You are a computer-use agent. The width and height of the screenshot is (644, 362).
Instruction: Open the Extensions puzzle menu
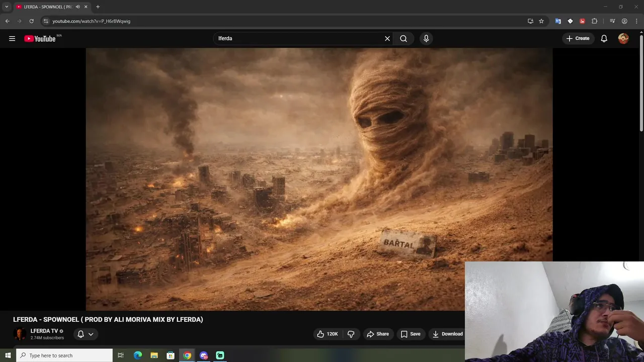(594, 21)
